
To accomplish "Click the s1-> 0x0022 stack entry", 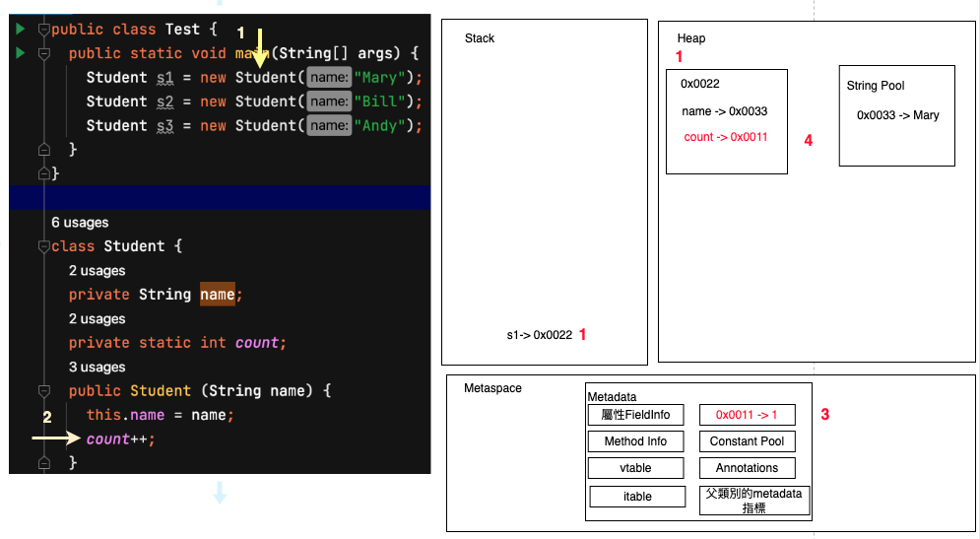I will point(540,335).
